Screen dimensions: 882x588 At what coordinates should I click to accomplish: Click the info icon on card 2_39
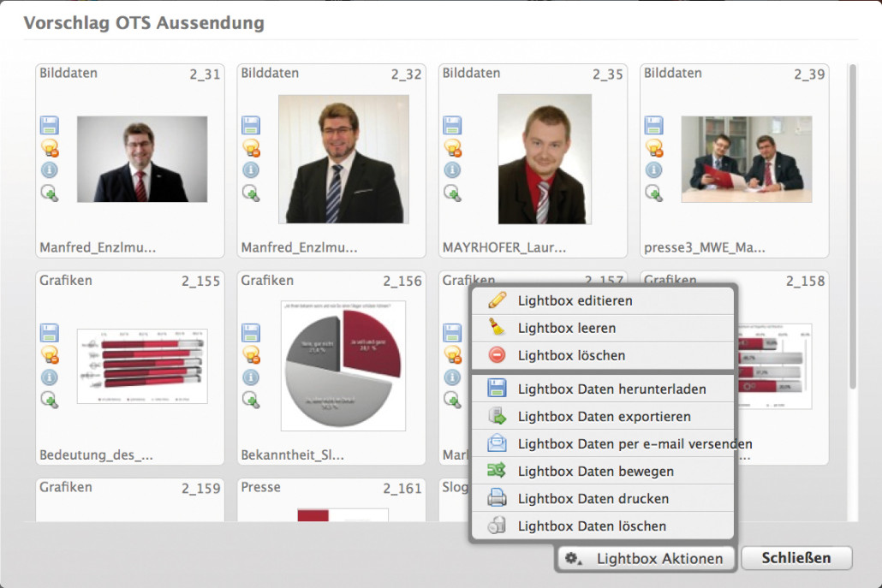pos(653,169)
